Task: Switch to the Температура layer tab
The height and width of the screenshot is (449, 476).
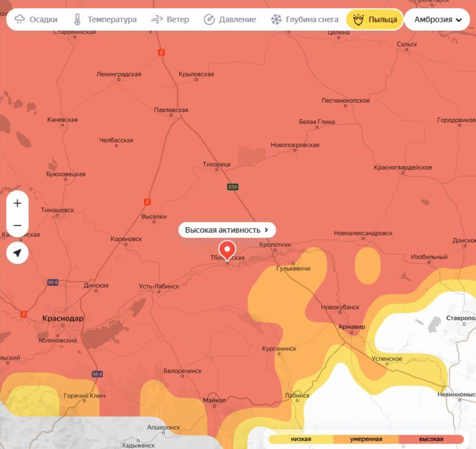Action: point(112,20)
